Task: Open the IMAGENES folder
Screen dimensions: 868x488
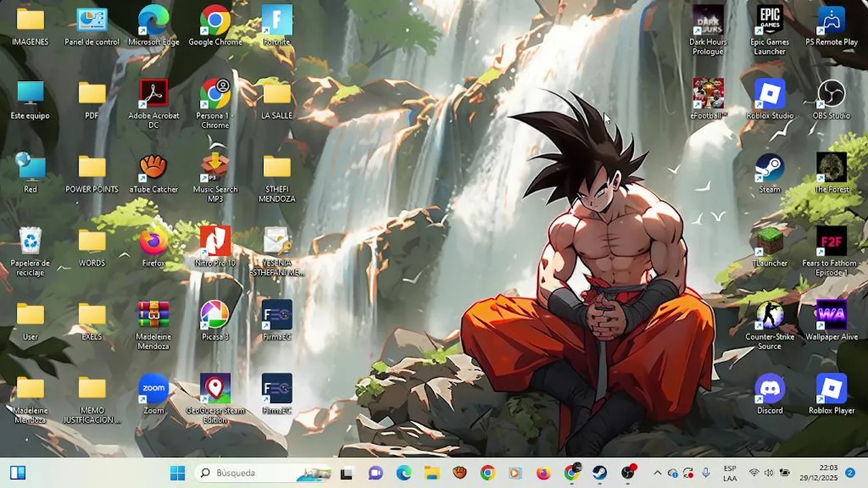Action: click(30, 26)
